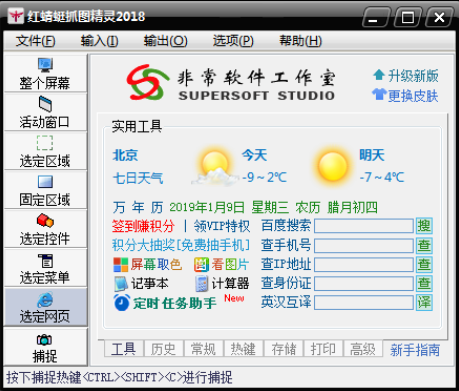
Task: Open the seven-day weather (七日天气) link
Action: [x=138, y=178]
